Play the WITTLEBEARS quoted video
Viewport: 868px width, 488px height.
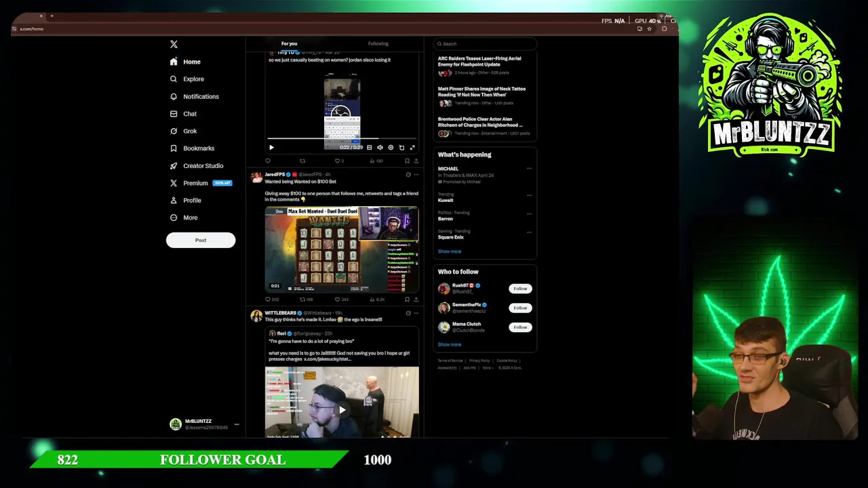coord(342,409)
